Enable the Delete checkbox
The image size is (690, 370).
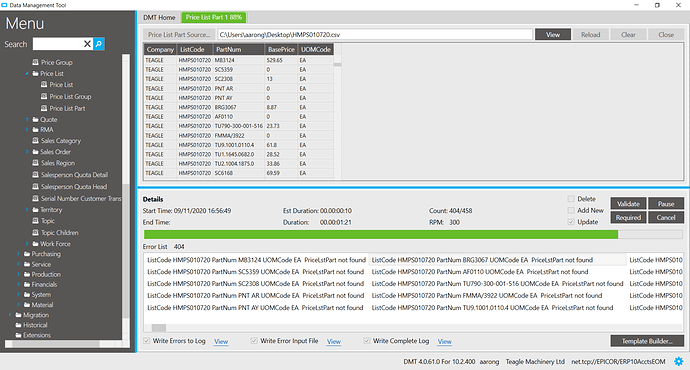click(571, 199)
